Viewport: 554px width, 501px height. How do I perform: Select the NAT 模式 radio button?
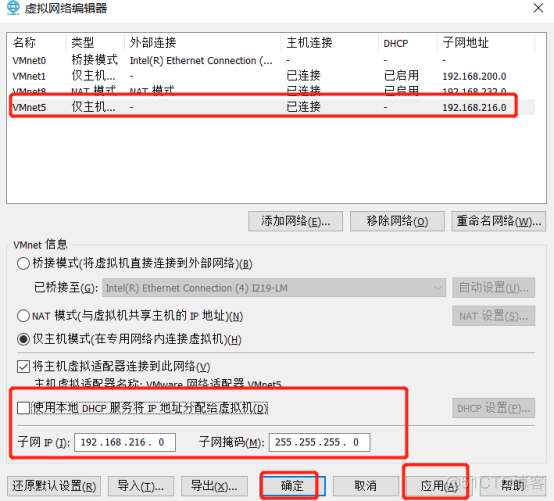click(x=23, y=316)
